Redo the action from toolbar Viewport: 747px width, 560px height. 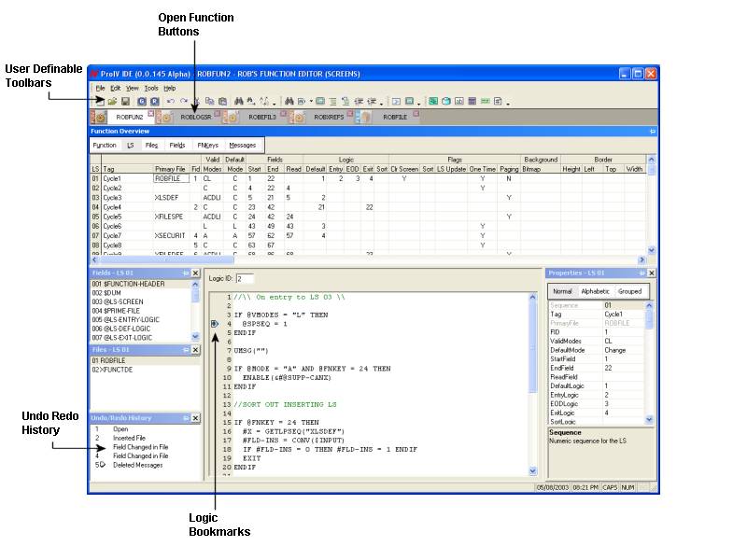point(183,102)
